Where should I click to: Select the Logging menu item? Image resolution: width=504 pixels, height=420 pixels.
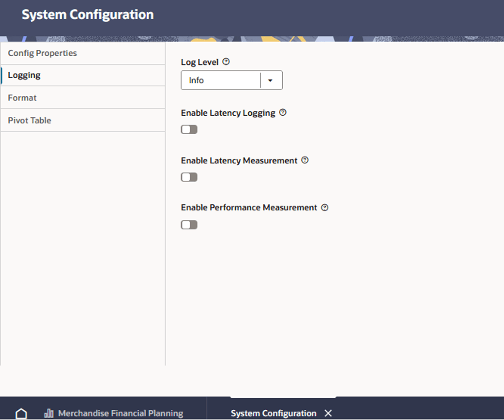(x=83, y=75)
